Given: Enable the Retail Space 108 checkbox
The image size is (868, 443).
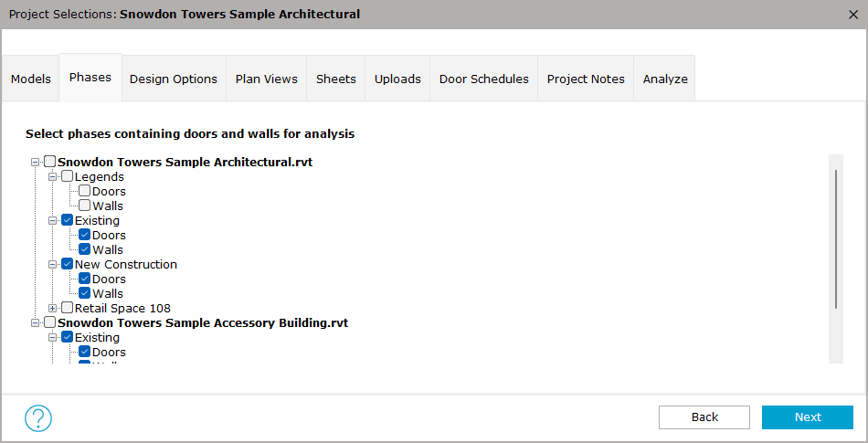Looking at the screenshot, I should click(x=67, y=308).
